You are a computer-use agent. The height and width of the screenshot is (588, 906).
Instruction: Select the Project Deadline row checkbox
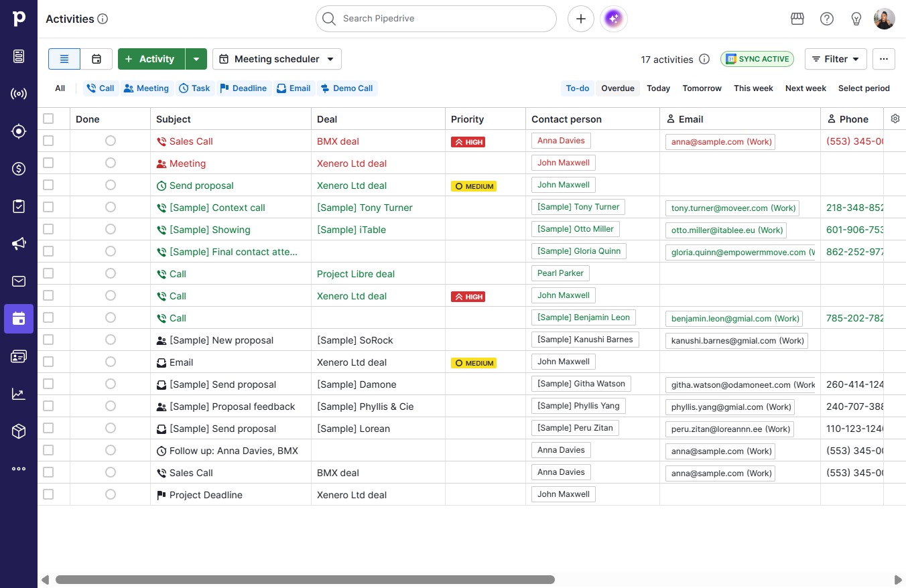click(48, 494)
